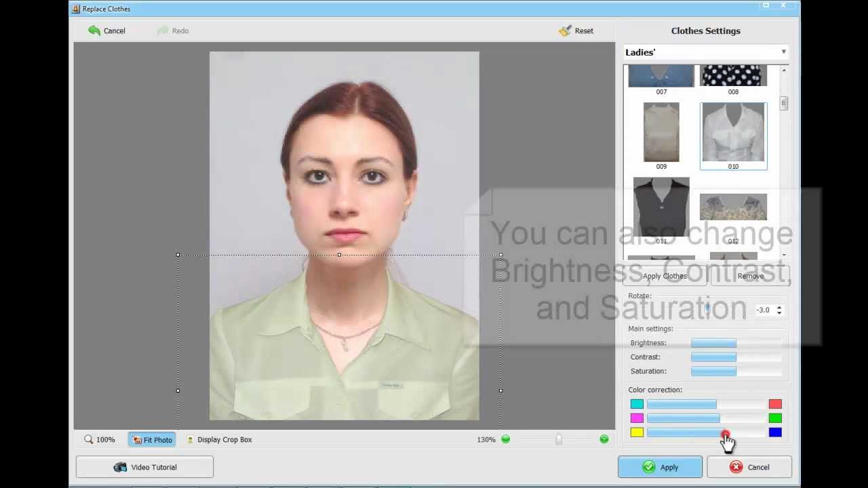Click top-right handle of clothes selection box

(x=500, y=255)
